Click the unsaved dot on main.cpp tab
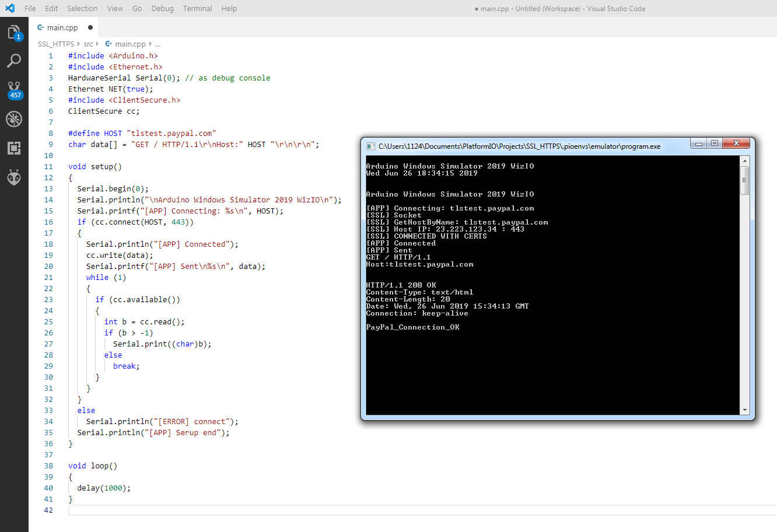The width and height of the screenshot is (777, 532). [x=90, y=27]
